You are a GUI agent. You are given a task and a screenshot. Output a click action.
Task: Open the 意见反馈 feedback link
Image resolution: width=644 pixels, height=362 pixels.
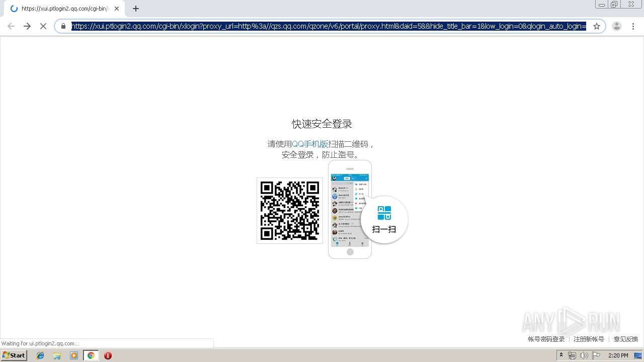pyautogui.click(x=625, y=339)
